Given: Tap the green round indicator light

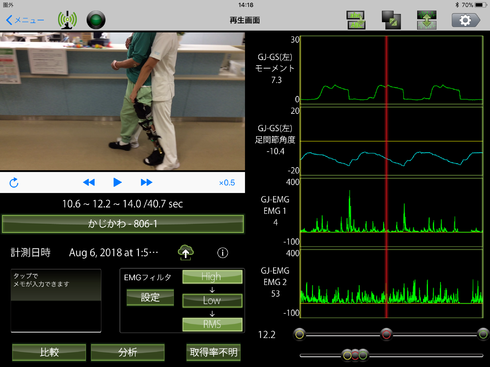Looking at the screenshot, I should 96,20.
